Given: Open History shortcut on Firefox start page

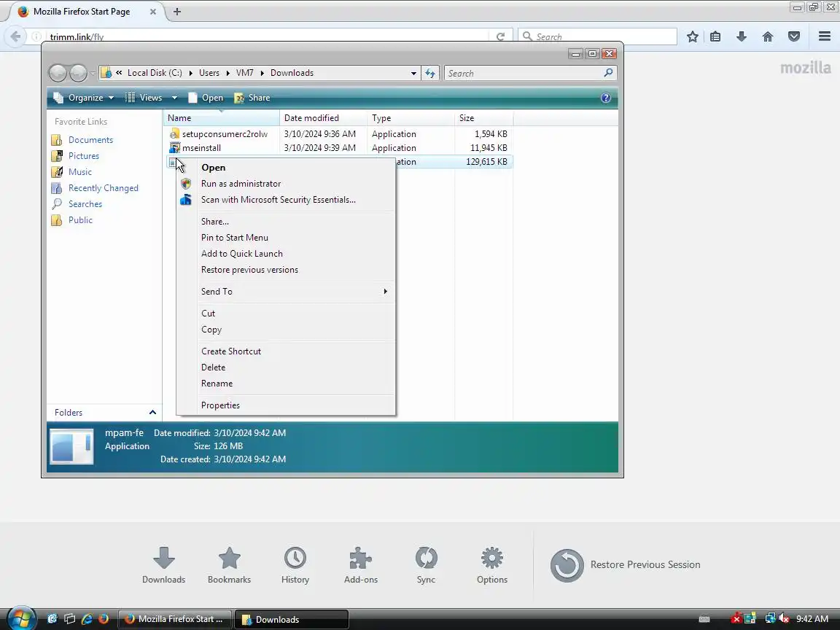Looking at the screenshot, I should pyautogui.click(x=295, y=565).
